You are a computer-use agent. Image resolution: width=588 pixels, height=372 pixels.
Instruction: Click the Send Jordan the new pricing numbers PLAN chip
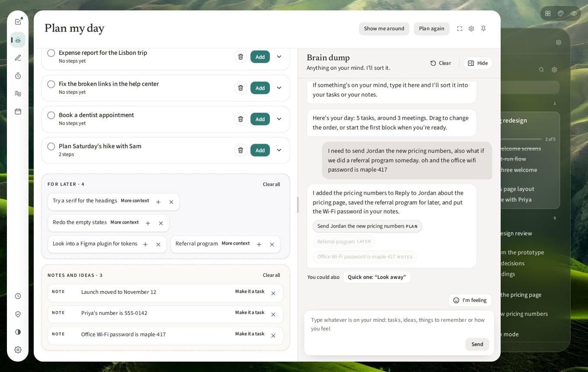367,226
